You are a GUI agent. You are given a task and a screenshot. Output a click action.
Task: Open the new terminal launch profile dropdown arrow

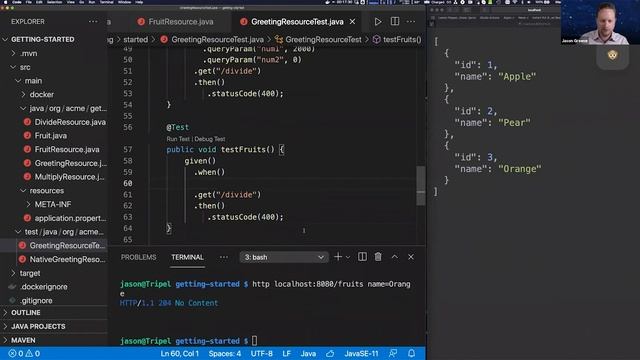tap(348, 258)
